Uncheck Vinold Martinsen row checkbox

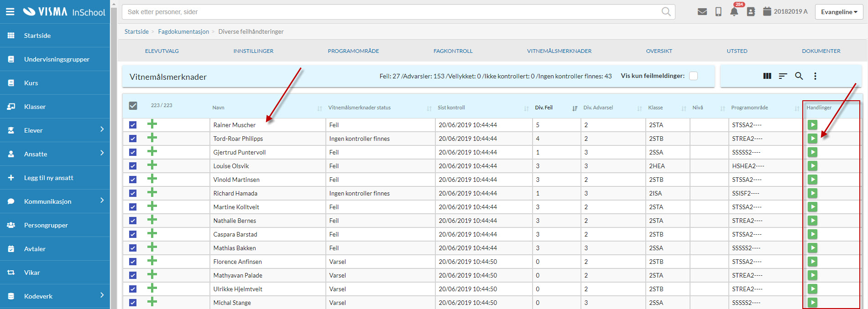(133, 180)
